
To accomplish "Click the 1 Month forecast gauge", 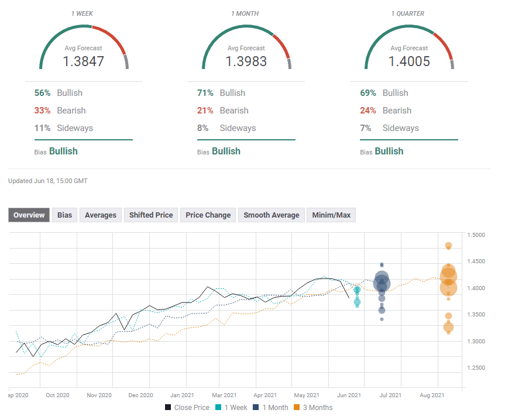I will [x=246, y=48].
